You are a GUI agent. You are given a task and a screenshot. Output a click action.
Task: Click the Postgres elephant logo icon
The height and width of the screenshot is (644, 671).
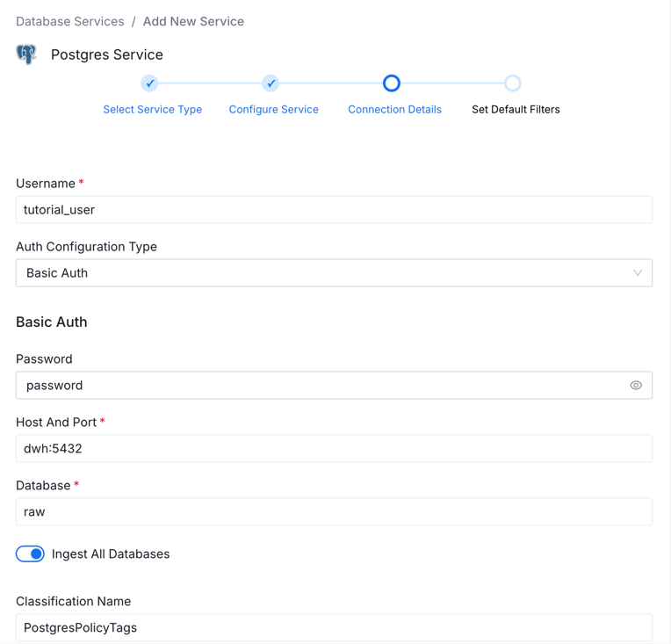(26, 54)
